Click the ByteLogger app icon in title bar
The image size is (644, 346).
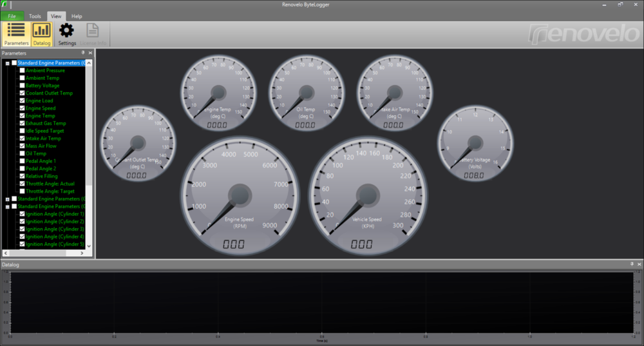[4, 4]
